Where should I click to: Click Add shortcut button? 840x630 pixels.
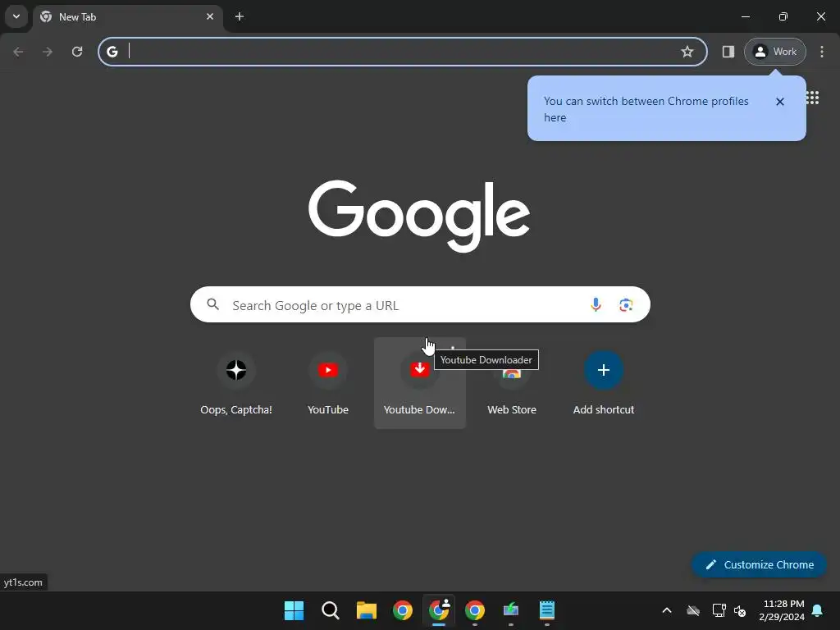[x=603, y=383]
